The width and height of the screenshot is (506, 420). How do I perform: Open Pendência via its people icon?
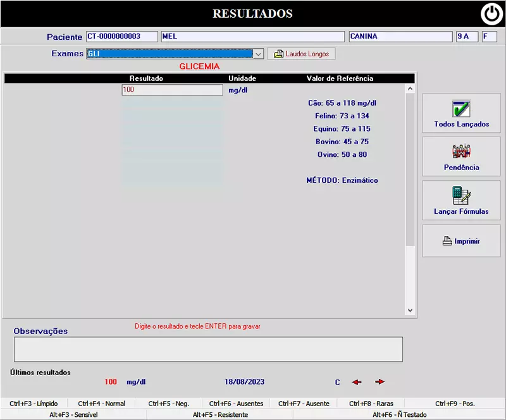click(461, 152)
